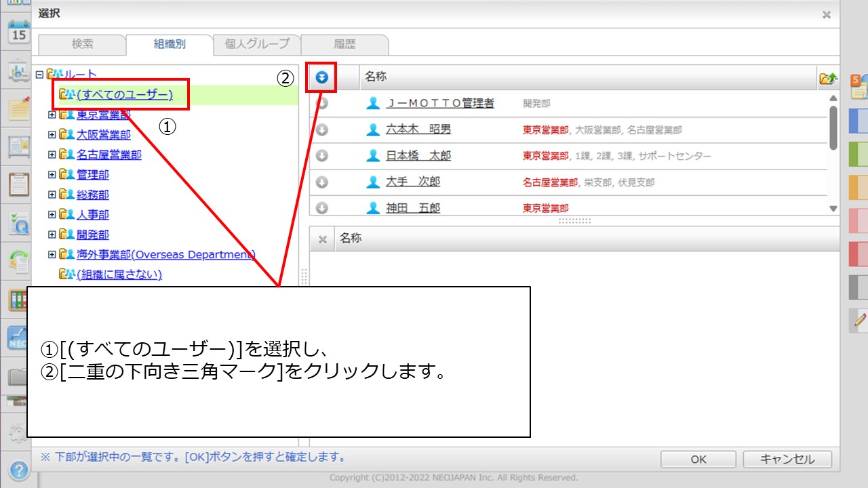The width and height of the screenshot is (868, 488).
Task: Open the binders icon in left sidebar
Action: point(18,300)
